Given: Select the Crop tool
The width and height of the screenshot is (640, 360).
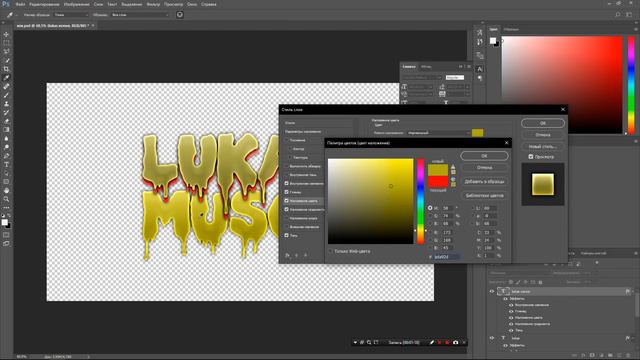Looking at the screenshot, I should click(6, 69).
